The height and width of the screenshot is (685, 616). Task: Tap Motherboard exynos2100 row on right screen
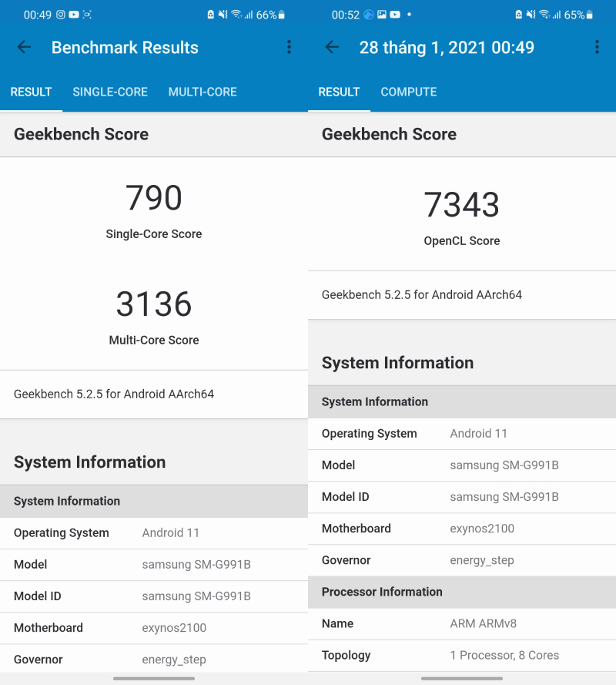click(x=462, y=529)
